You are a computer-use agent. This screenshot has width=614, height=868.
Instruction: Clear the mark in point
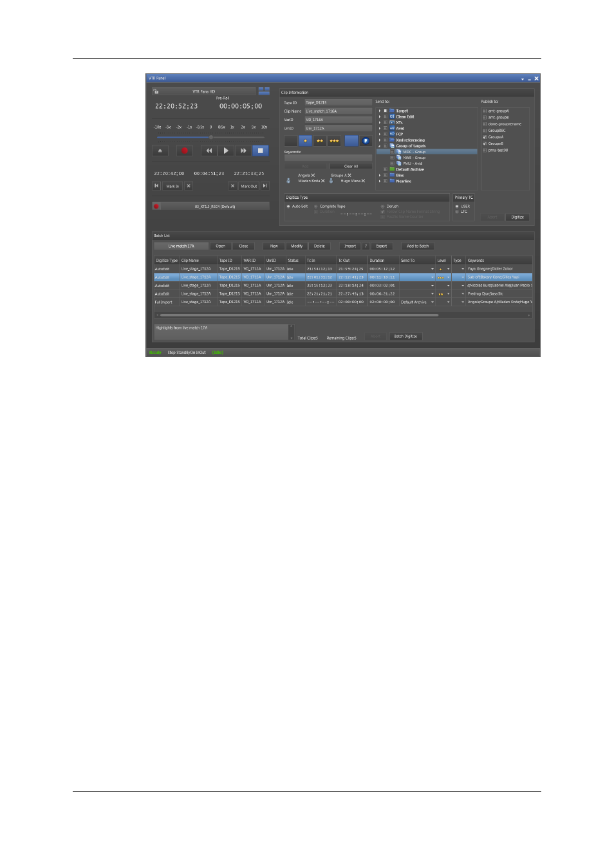pos(189,186)
